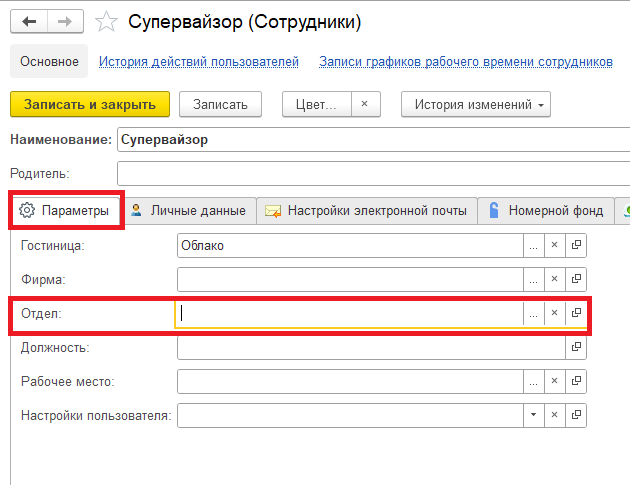Choose a color with the Цвет... button
Screen dimensions: 630x485
pos(317,104)
